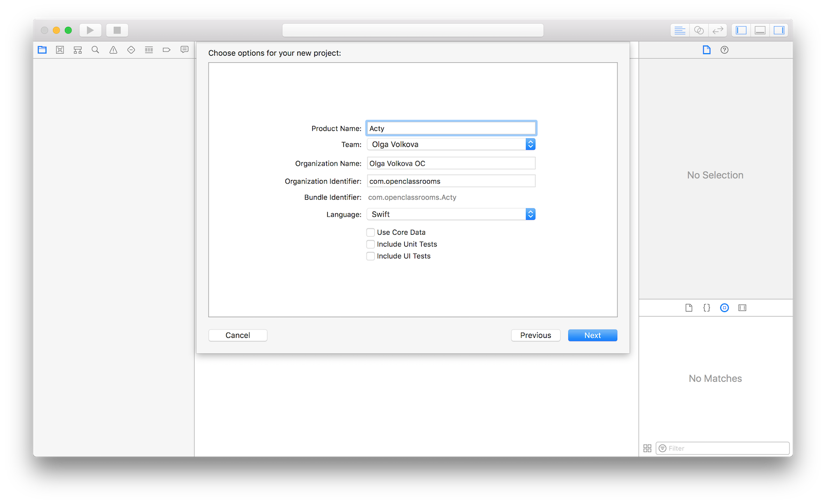Click the Organization Identifier text field

[x=451, y=181]
